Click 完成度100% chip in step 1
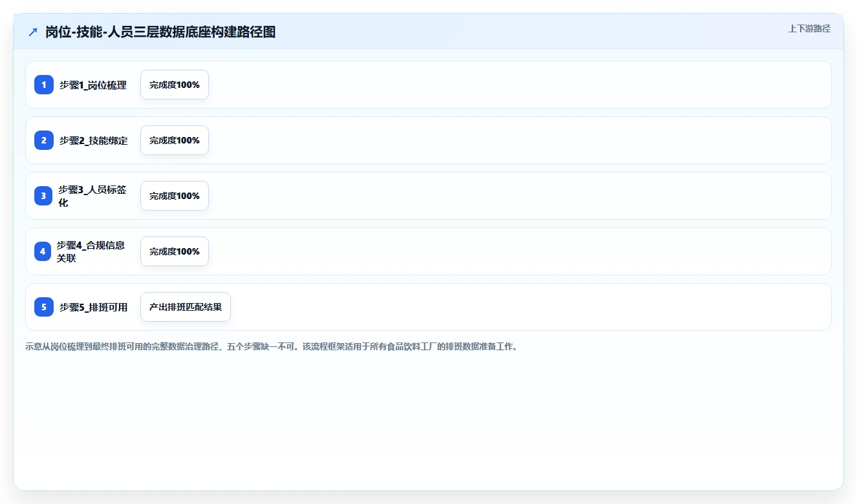Image resolution: width=857 pixels, height=504 pixels. point(175,85)
